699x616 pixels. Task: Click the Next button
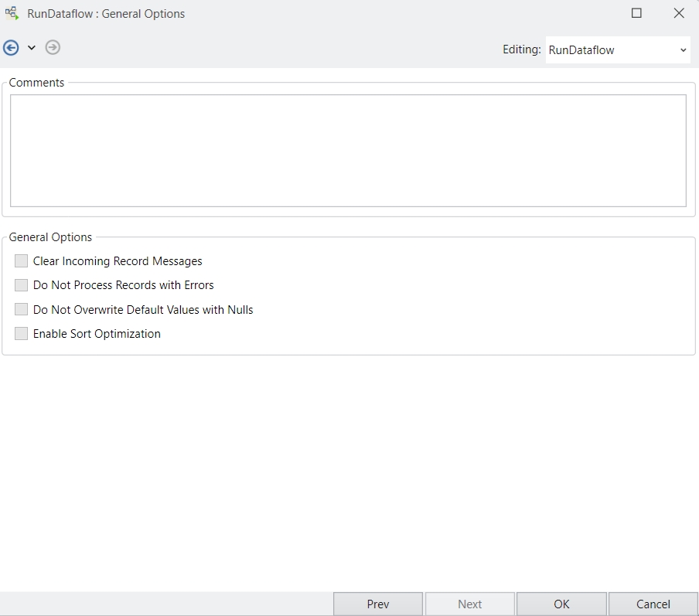(x=470, y=604)
